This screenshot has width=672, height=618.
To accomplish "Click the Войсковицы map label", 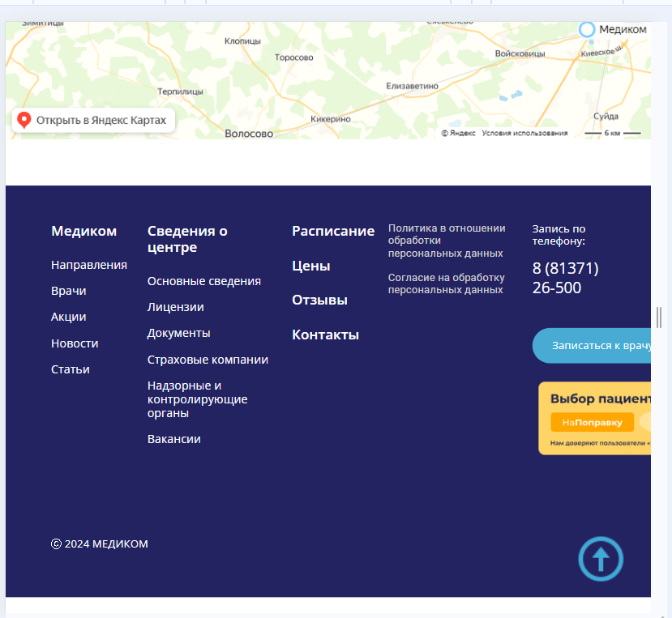I will pyautogui.click(x=520, y=54).
